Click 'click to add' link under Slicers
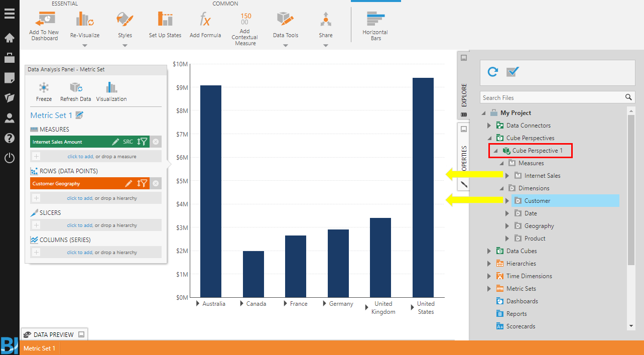Image resolution: width=644 pixels, height=355 pixels. 80,225
